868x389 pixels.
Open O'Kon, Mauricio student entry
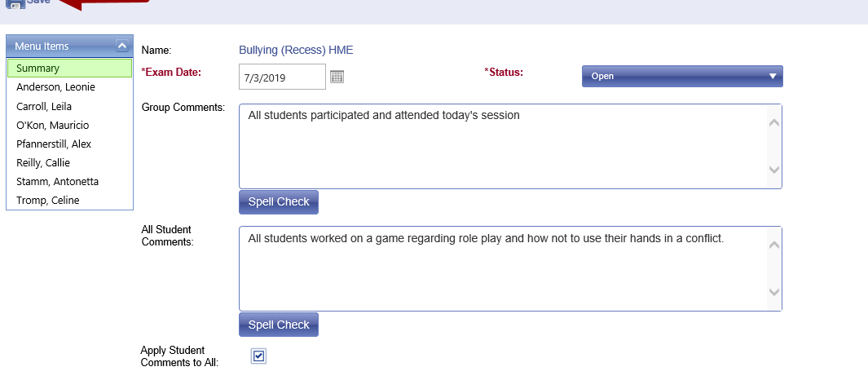[x=52, y=125]
